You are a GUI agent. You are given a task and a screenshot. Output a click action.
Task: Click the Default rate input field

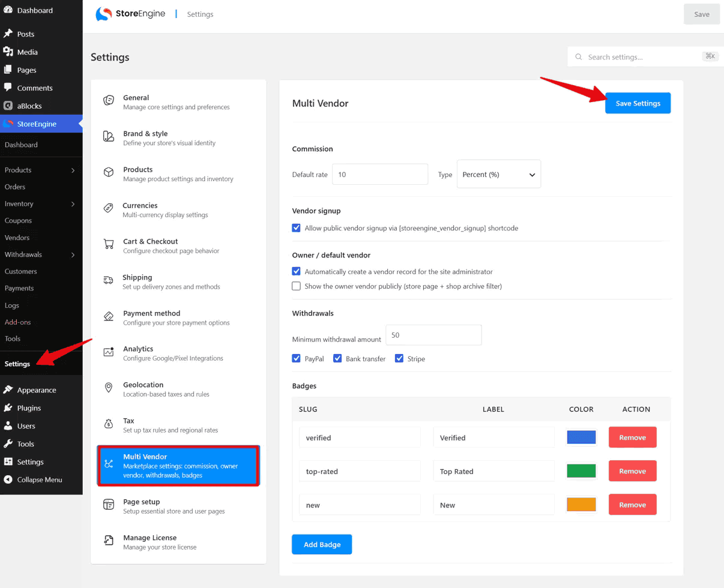(x=380, y=174)
